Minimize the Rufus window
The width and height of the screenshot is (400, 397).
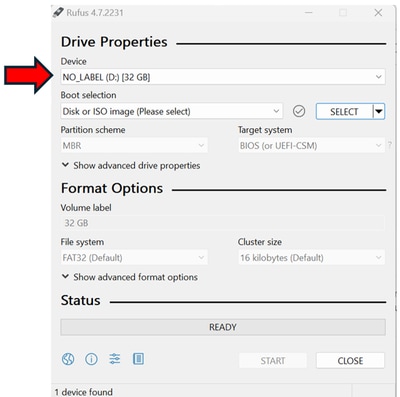tap(309, 13)
